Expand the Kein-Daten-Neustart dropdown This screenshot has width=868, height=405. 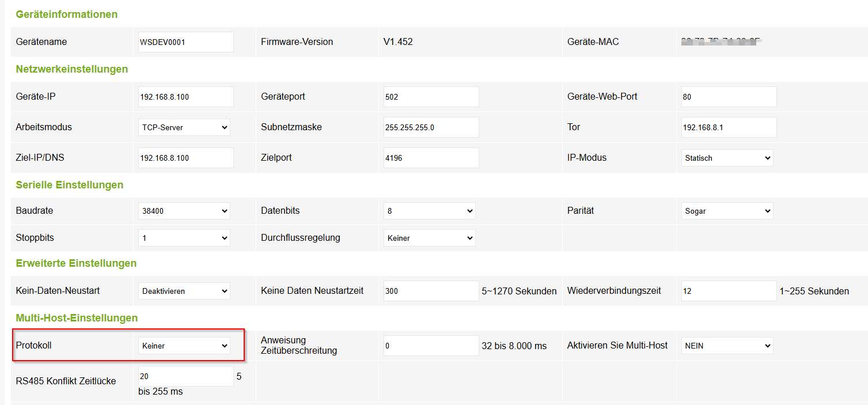[x=184, y=291]
